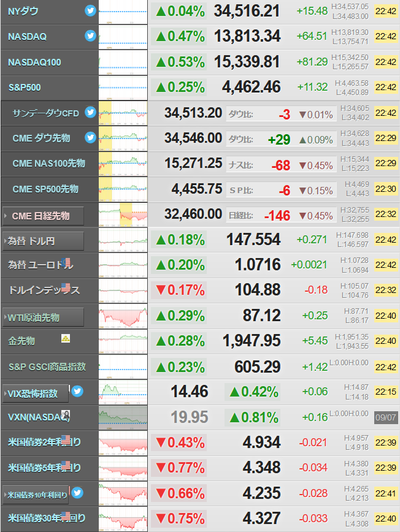Click the CME ダウ先物 price 34,546.00
Image resolution: width=400 pixels, height=532 pixels.
[x=193, y=138]
